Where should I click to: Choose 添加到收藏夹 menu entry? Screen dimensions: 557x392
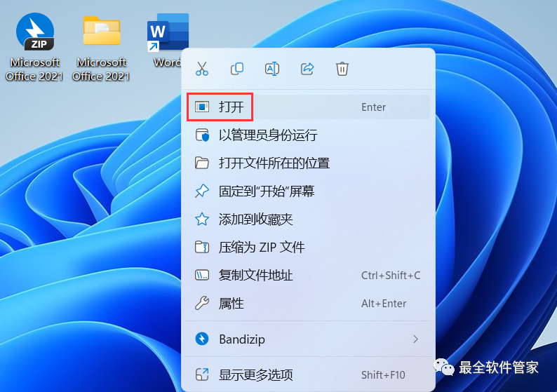tap(308, 219)
